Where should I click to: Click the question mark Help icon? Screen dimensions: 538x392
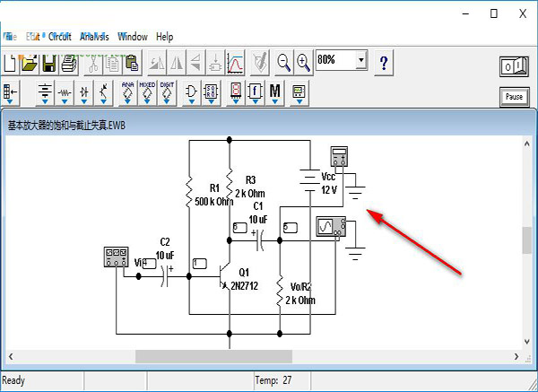point(384,62)
